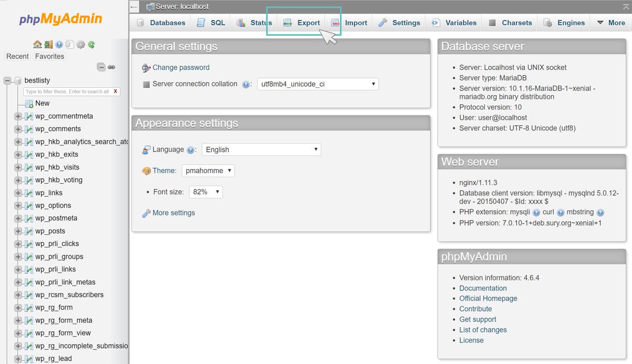Open the License link
632x364 pixels.
pyautogui.click(x=471, y=340)
